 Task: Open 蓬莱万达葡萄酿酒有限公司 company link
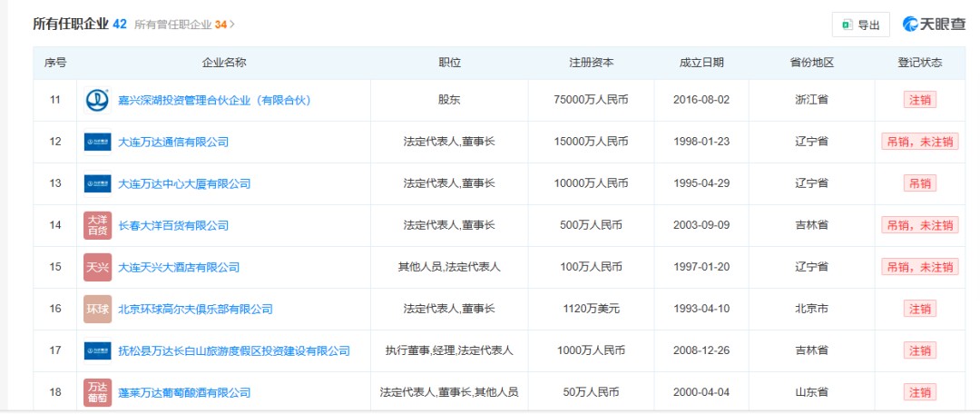click(x=184, y=392)
